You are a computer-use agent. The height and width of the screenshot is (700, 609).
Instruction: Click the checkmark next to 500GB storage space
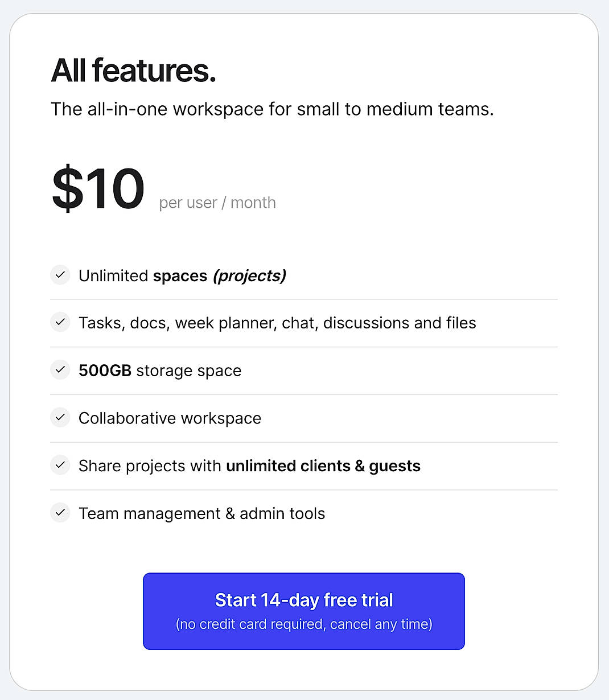click(x=60, y=370)
